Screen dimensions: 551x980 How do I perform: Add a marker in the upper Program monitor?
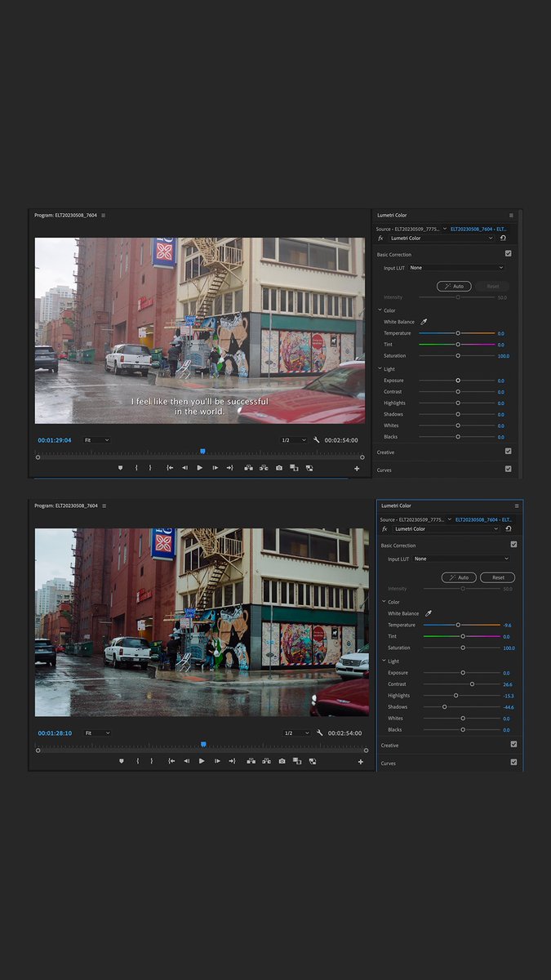pyautogui.click(x=121, y=468)
